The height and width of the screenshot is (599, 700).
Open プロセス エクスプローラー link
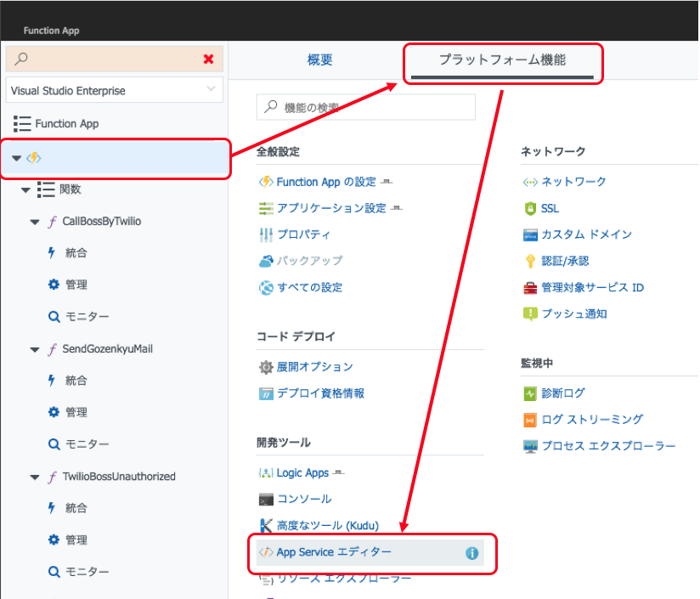point(608,446)
